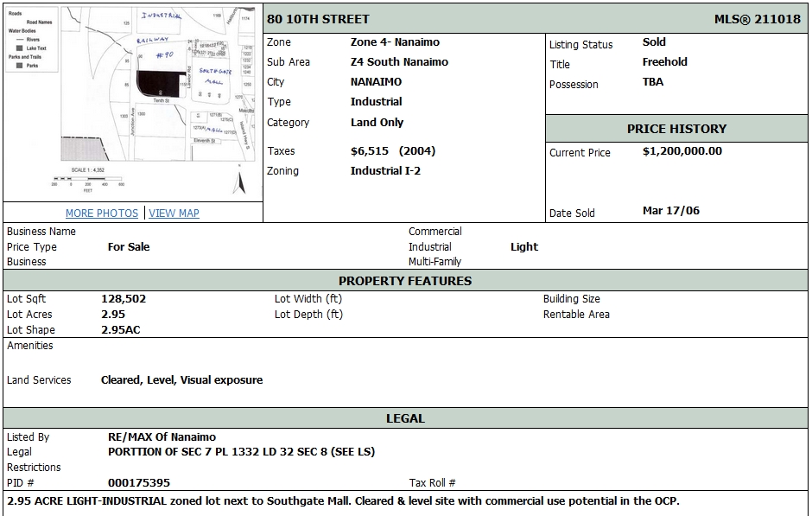
Task: Click the possession value TBA
Action: click(653, 82)
